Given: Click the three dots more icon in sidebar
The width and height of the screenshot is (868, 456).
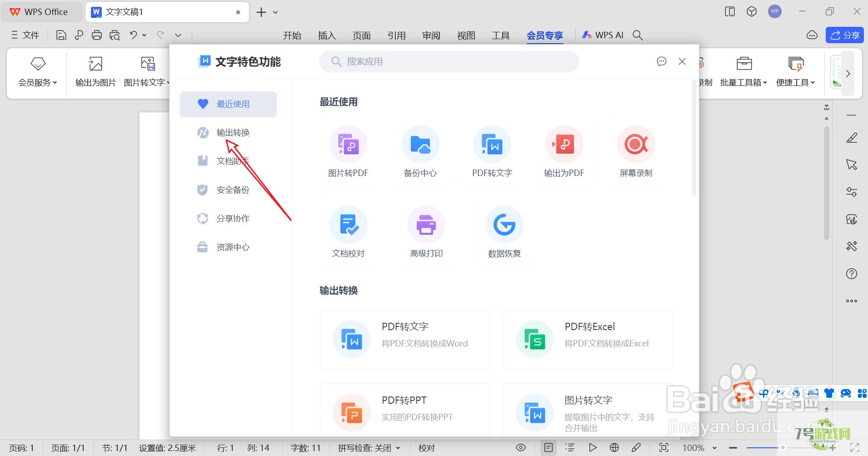Looking at the screenshot, I should pyautogui.click(x=852, y=301).
